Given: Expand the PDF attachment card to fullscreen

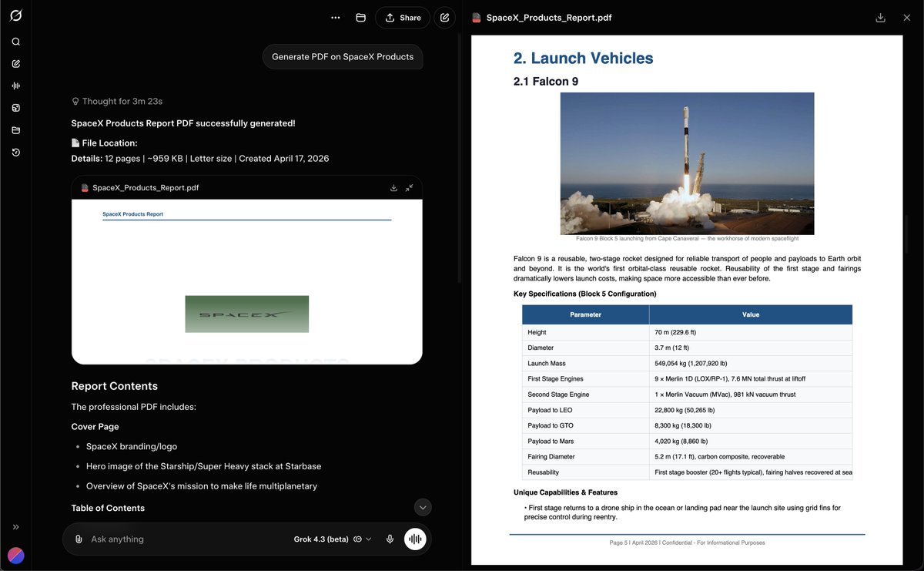Looking at the screenshot, I should (409, 186).
